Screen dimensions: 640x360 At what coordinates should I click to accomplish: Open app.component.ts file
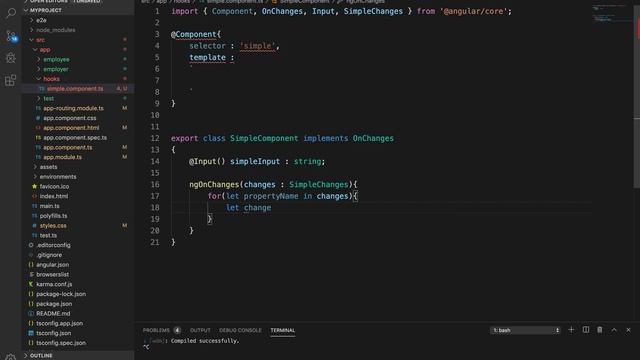tap(68, 147)
